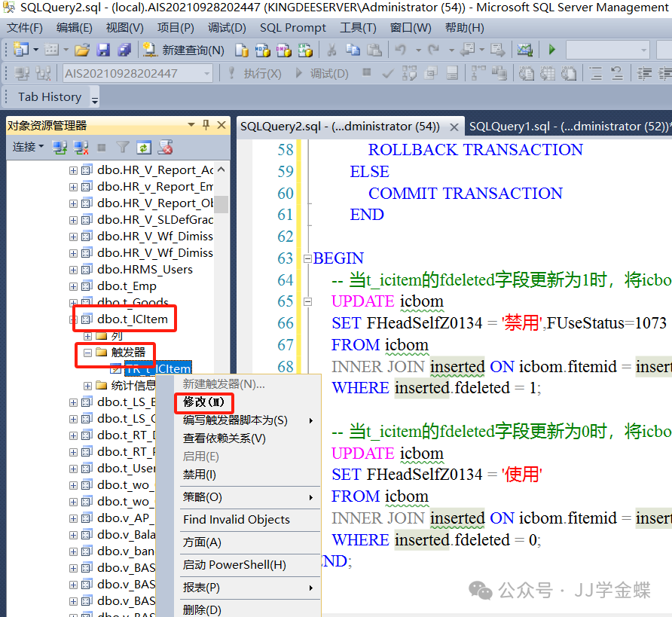Screen dimensions: 672x617
Task: Click the Undo arrow icon in toolbar
Action: coord(400,50)
